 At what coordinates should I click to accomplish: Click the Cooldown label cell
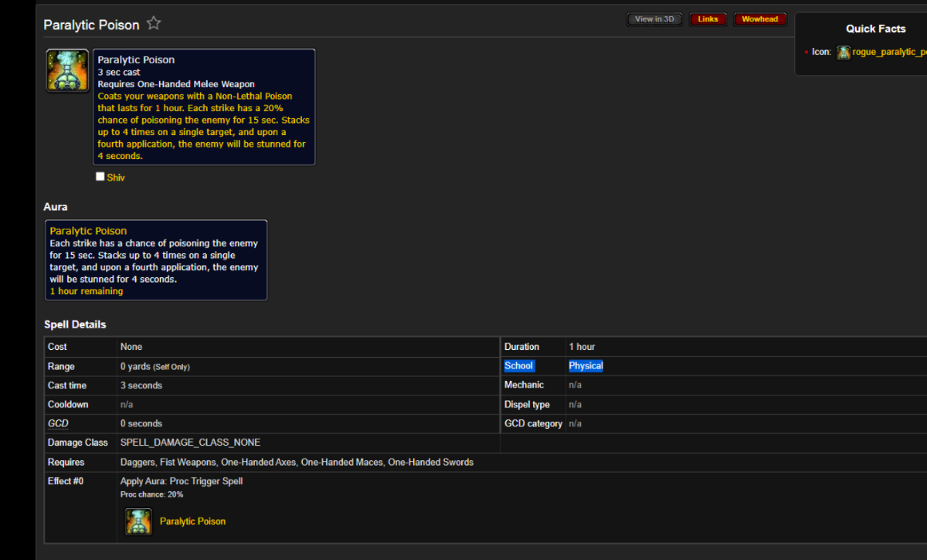coord(81,405)
